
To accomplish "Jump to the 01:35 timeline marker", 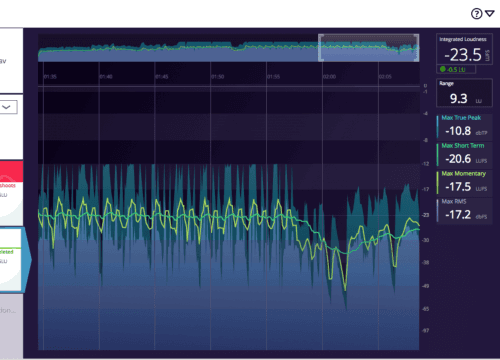I will tap(50, 77).
